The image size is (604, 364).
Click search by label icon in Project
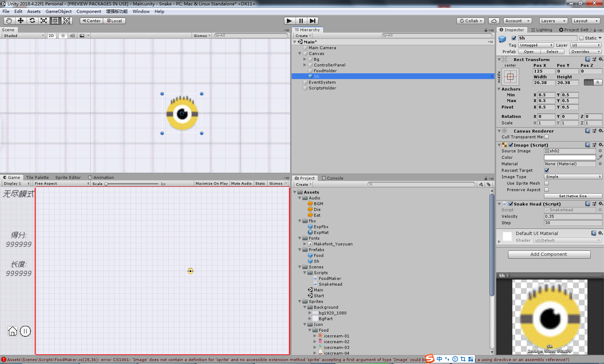click(x=489, y=184)
